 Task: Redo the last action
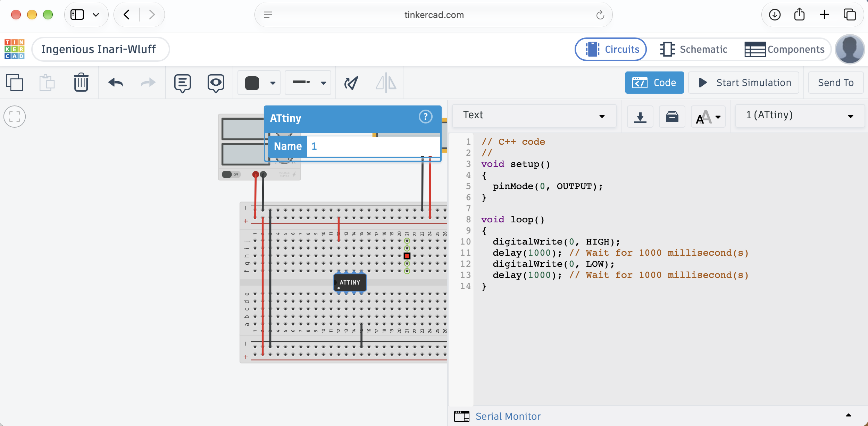point(148,83)
